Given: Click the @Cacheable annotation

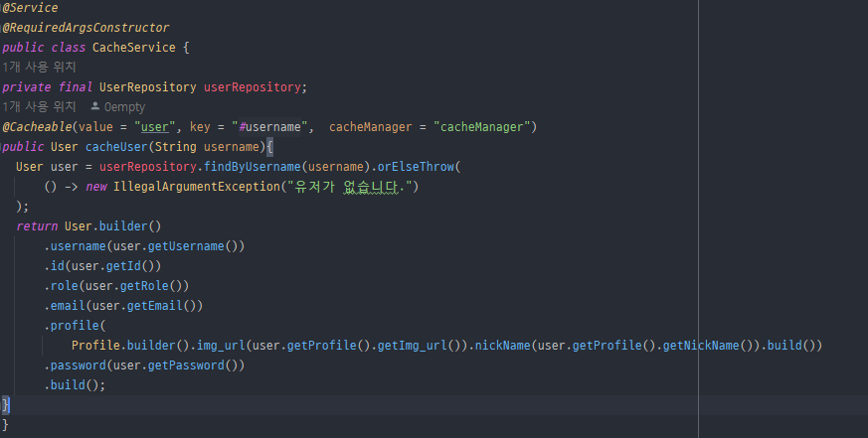Looking at the screenshot, I should [37, 127].
